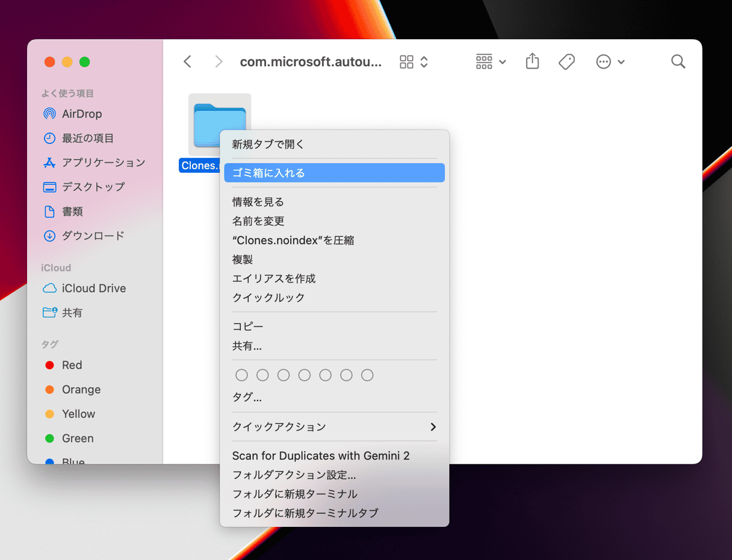
Task: Go back with the left chevron button
Action: point(188,61)
